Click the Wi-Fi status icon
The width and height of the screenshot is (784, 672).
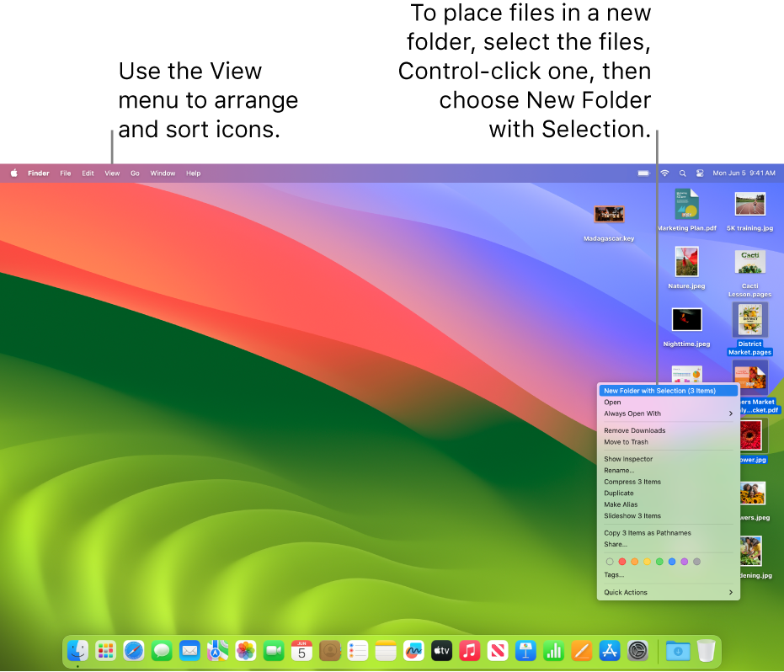(664, 173)
